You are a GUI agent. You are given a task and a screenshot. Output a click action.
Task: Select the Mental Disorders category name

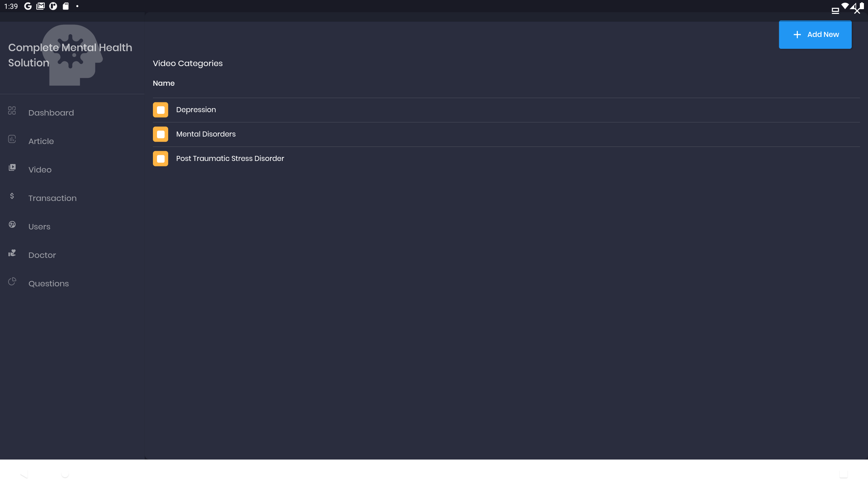(x=206, y=134)
